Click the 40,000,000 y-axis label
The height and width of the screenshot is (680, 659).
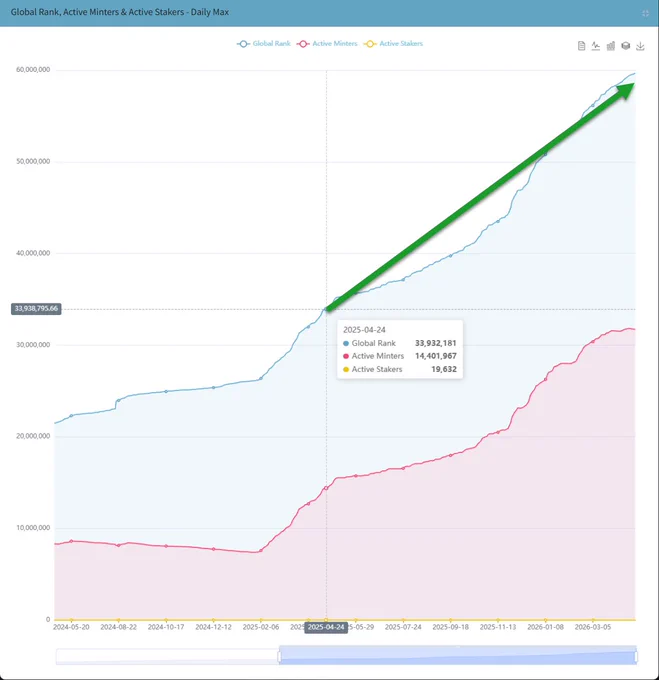(33, 253)
